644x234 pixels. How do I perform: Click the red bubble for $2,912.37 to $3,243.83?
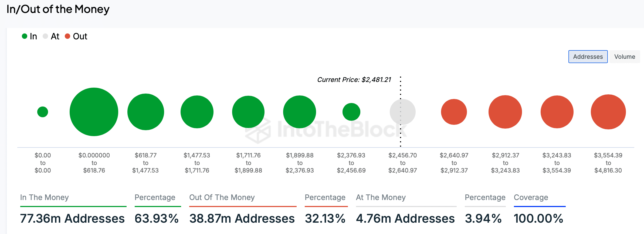pyautogui.click(x=505, y=112)
